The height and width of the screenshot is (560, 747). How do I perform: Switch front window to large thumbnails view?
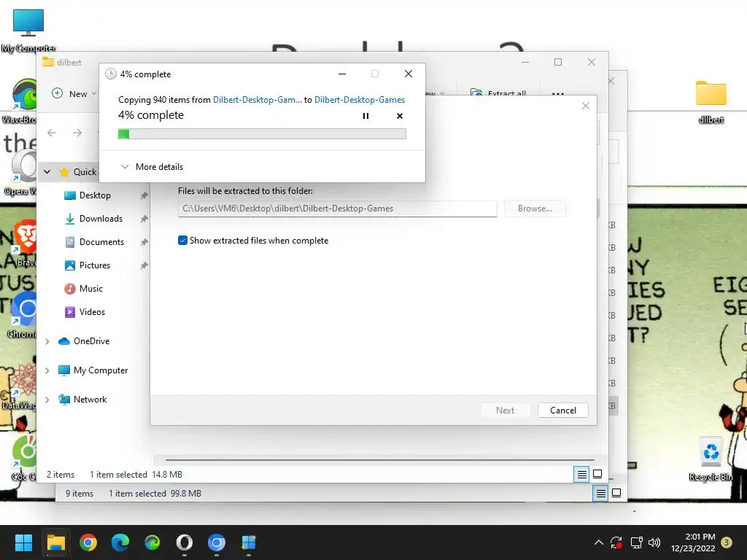pyautogui.click(x=597, y=474)
